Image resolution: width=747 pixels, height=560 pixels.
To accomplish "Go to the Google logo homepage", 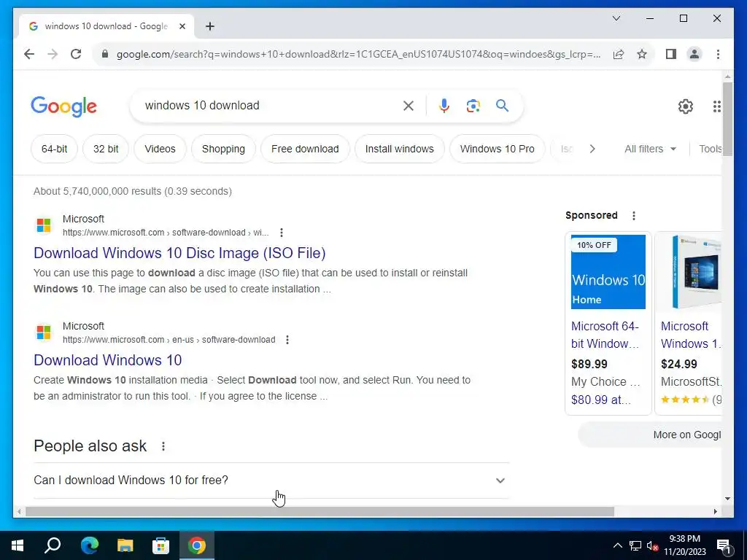I will 64,106.
